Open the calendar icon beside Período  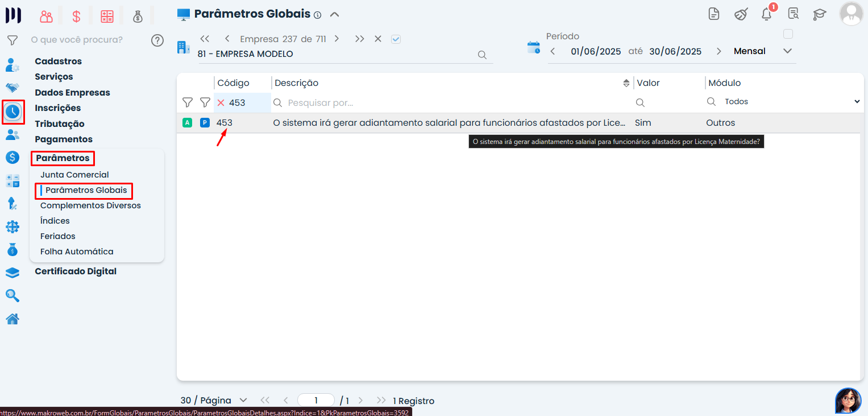pyautogui.click(x=534, y=48)
